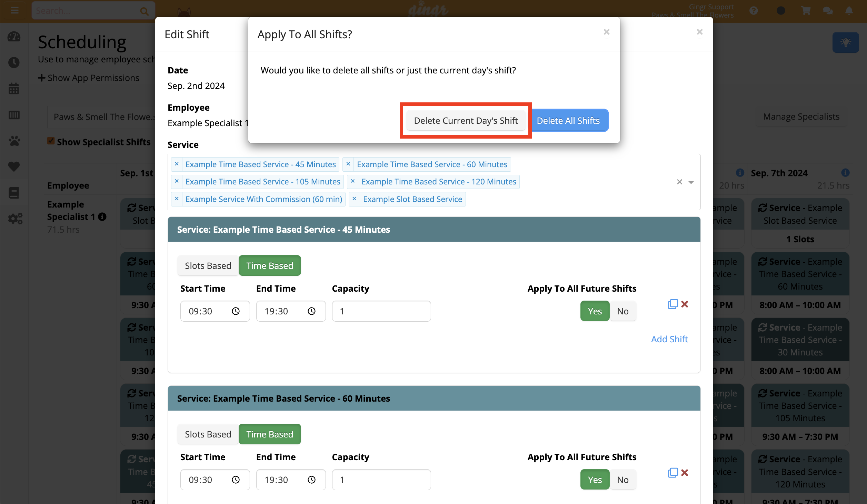The height and width of the screenshot is (504, 867).
Task: Open the book sidebar icon
Action: click(x=14, y=193)
